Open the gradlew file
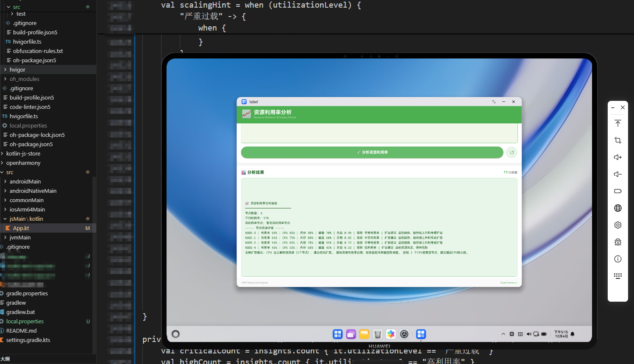Viewport: 634px width, 364px height. tap(48, 303)
